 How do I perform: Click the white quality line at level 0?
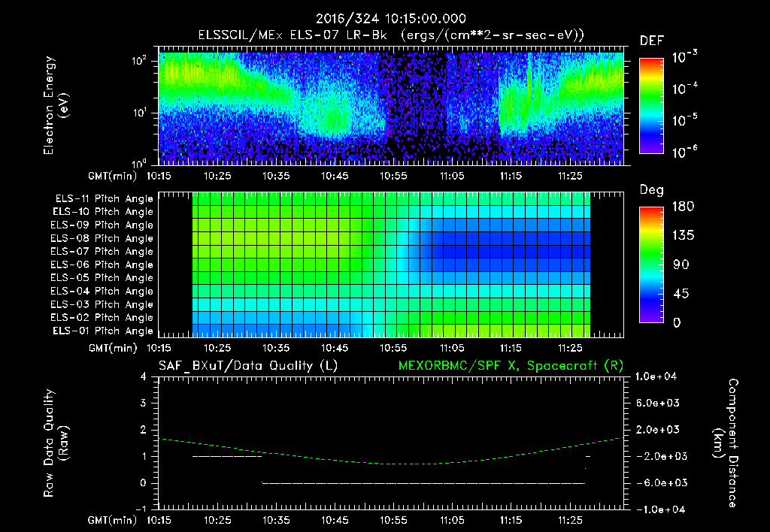(x=424, y=483)
